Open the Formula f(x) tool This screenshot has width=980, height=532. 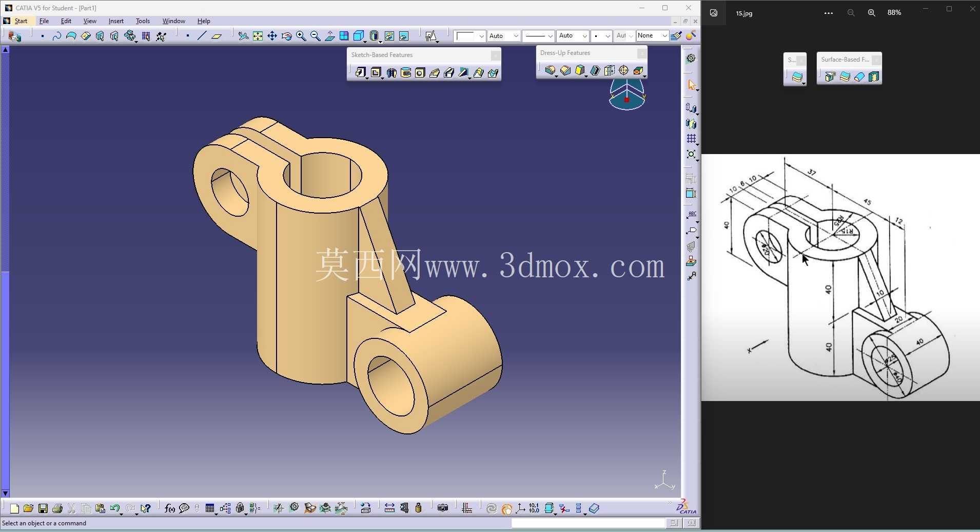click(170, 508)
